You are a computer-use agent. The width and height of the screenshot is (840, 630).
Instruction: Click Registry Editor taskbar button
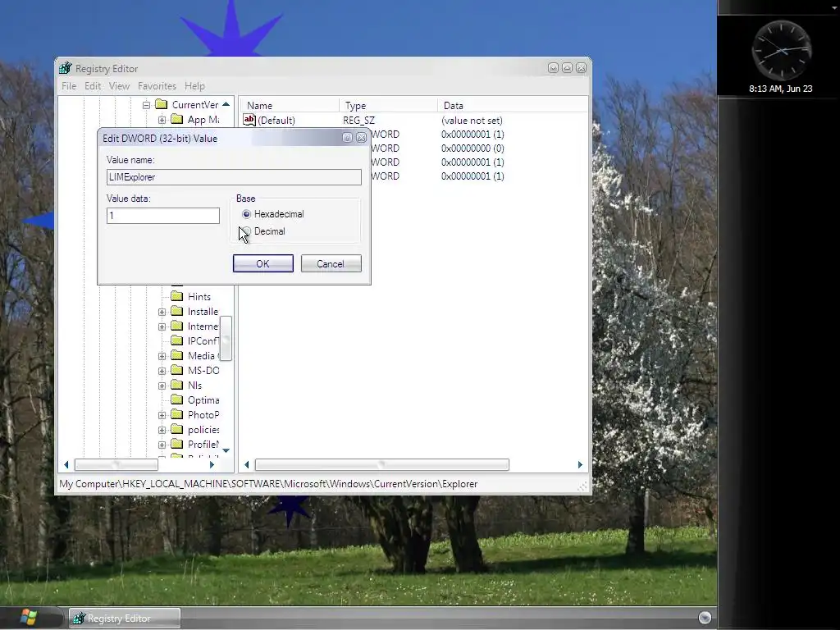pos(125,619)
